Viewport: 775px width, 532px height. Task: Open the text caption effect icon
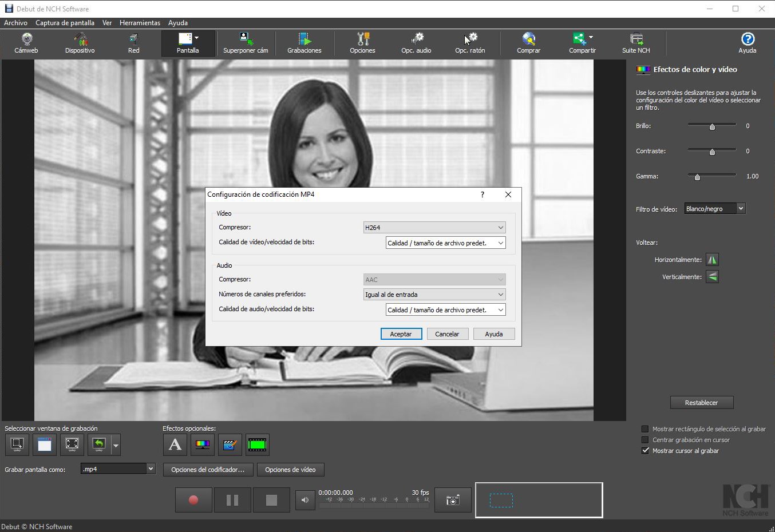click(x=175, y=444)
